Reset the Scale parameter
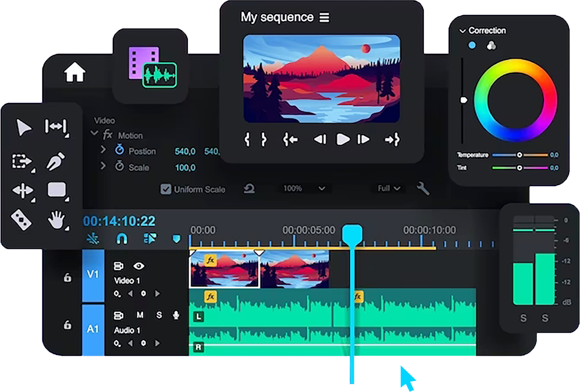 coord(249,189)
